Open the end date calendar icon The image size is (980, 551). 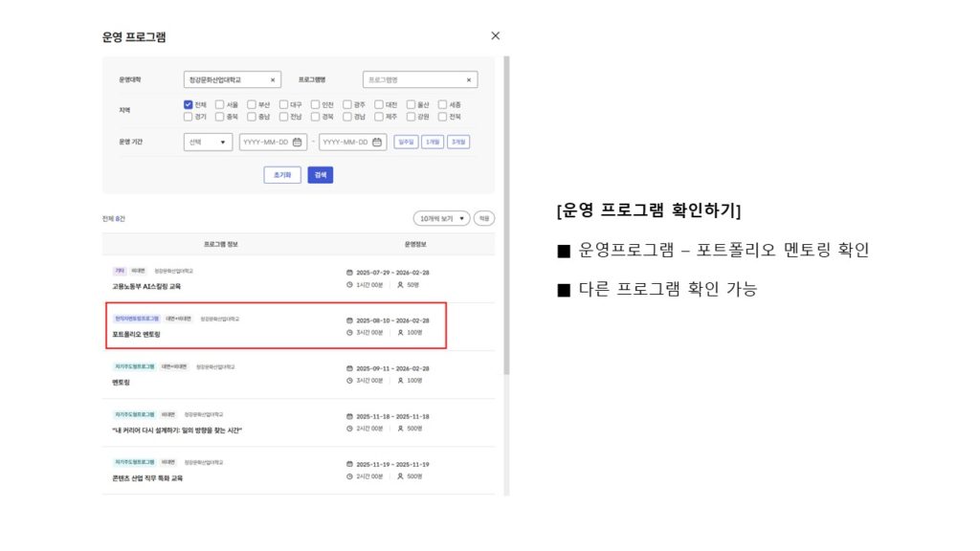pos(378,142)
